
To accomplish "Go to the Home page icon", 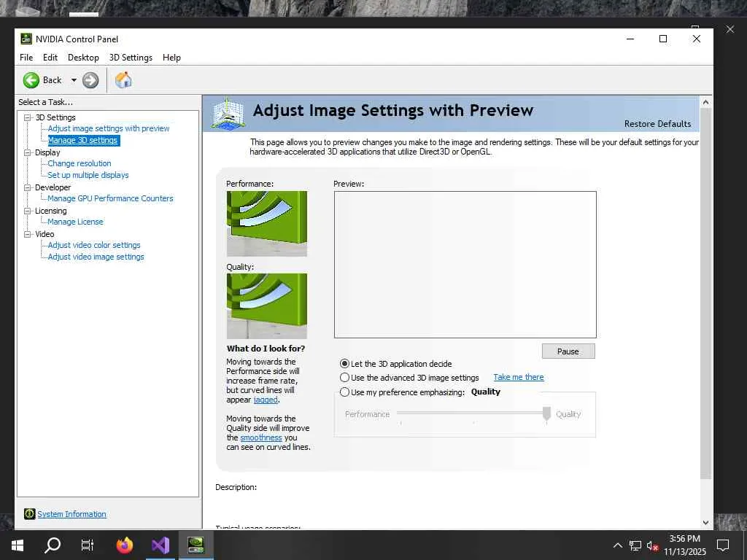I will tap(123, 80).
